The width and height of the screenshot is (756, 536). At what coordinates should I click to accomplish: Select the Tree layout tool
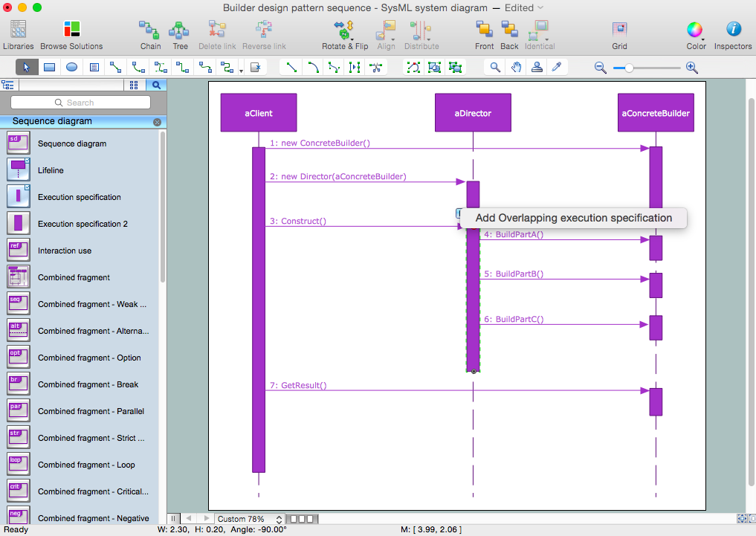(x=180, y=34)
